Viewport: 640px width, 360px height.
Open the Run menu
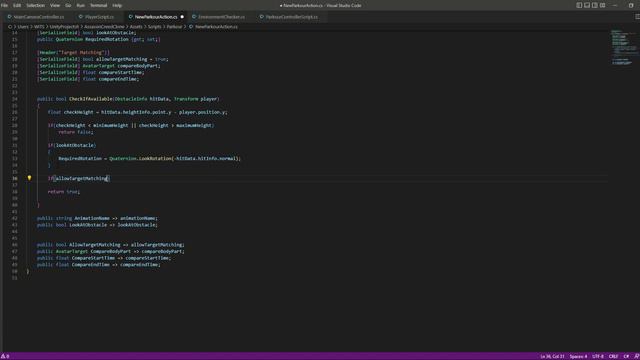coord(80,5)
